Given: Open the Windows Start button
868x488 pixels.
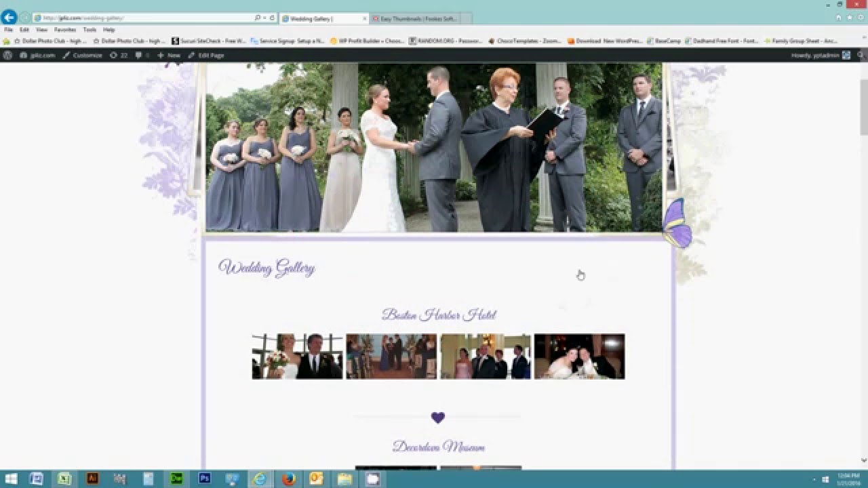Looking at the screenshot, I should click(x=11, y=479).
